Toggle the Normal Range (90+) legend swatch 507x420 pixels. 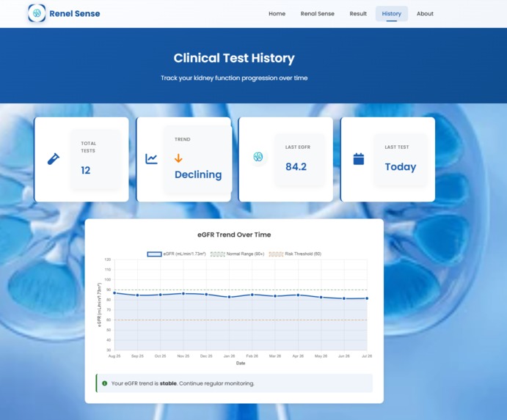coord(218,254)
